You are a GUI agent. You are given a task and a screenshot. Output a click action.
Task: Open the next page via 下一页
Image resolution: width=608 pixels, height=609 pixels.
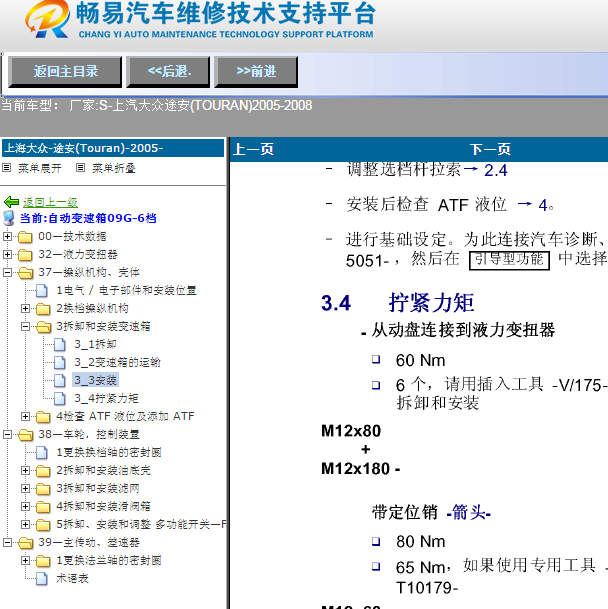[490, 149]
